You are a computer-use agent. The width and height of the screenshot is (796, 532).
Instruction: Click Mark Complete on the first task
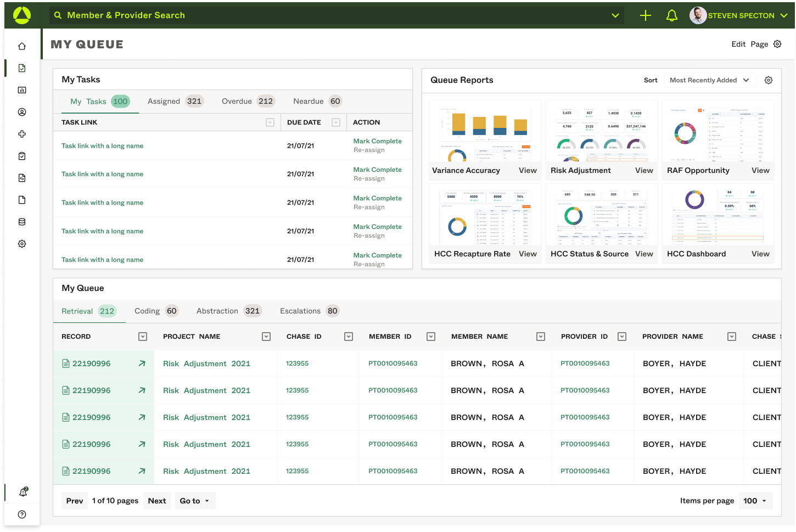point(378,141)
